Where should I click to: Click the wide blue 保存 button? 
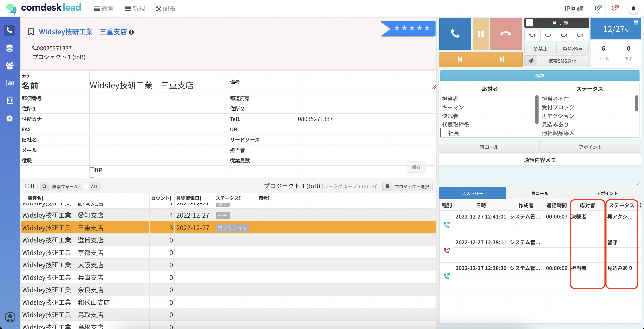[x=539, y=76]
